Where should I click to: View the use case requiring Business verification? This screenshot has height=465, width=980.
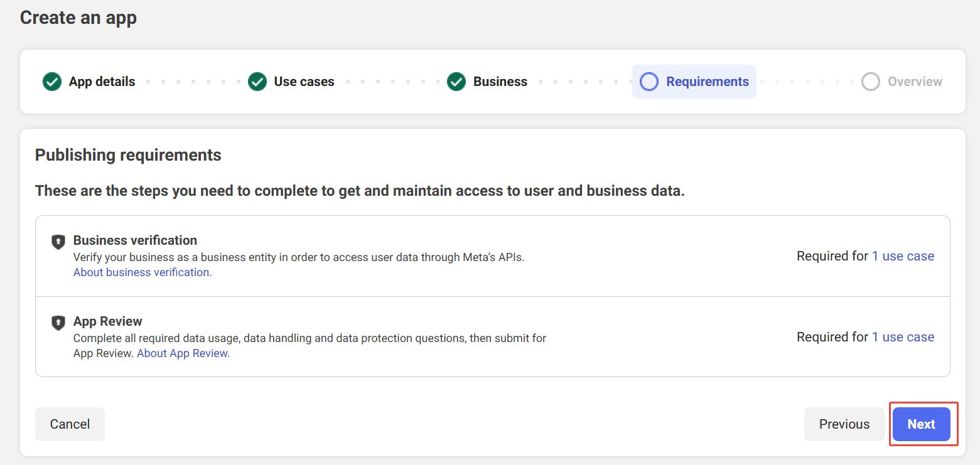pos(903,256)
